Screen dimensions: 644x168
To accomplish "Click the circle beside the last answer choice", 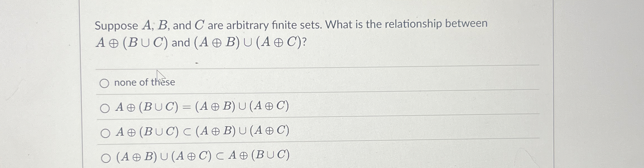I will pyautogui.click(x=106, y=158).
